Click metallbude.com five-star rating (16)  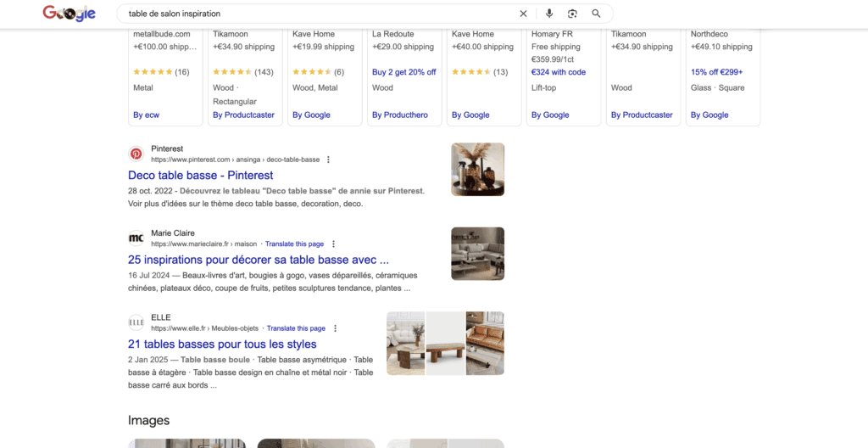[161, 72]
